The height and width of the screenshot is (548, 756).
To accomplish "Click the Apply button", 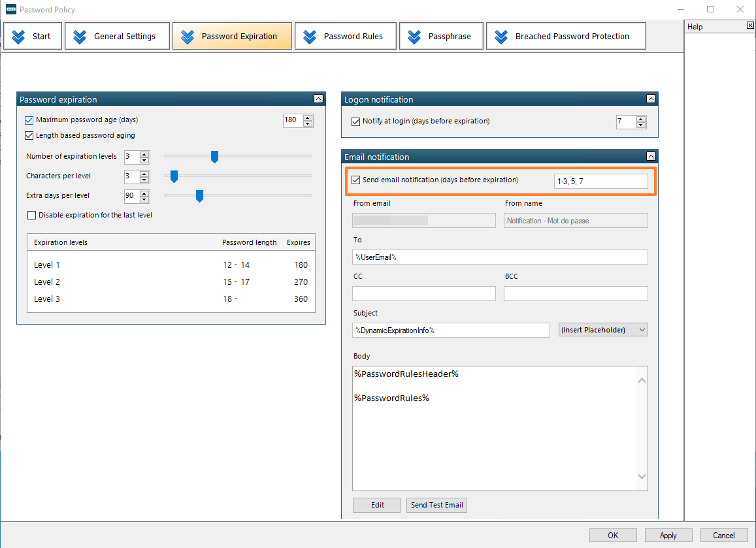I will 668,535.
